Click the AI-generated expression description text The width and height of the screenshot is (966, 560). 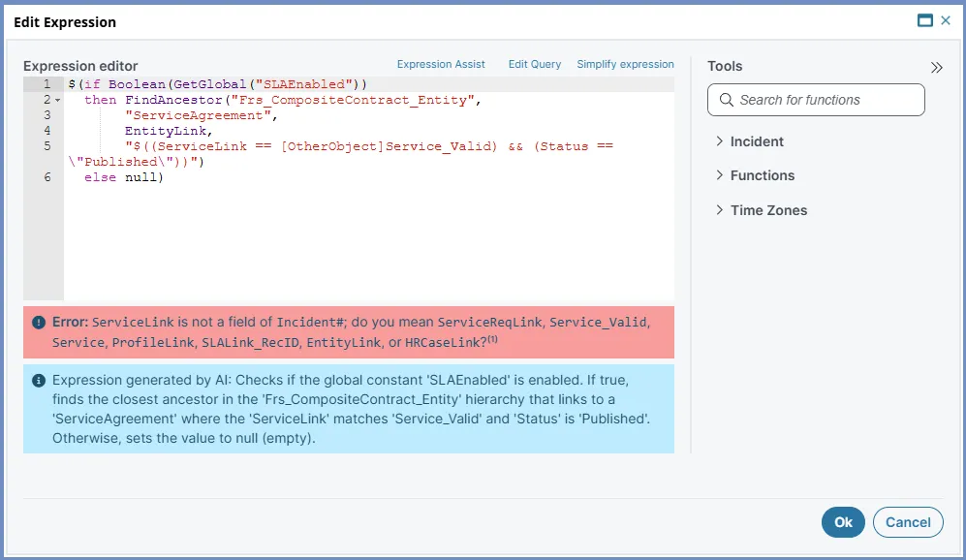click(351, 409)
